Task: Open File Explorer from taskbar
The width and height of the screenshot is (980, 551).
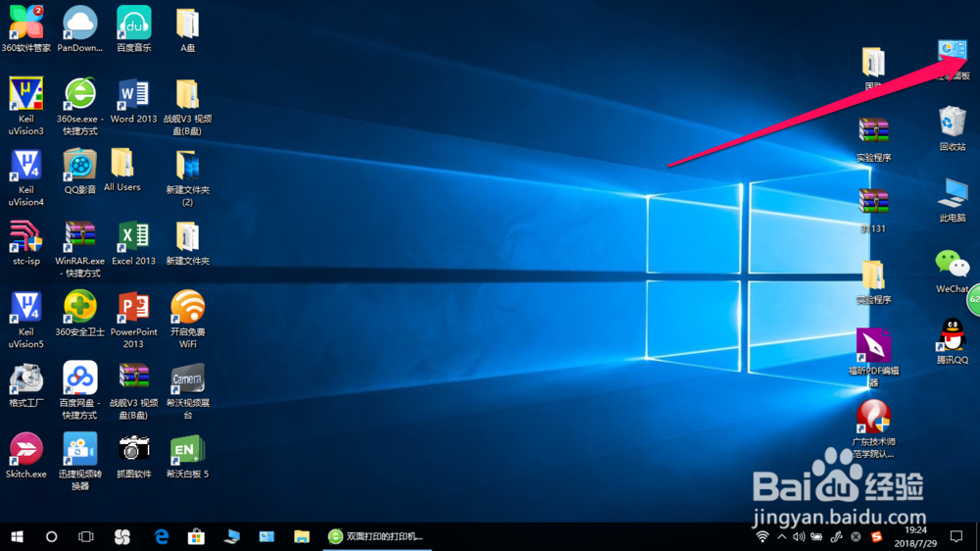Action: click(x=302, y=536)
